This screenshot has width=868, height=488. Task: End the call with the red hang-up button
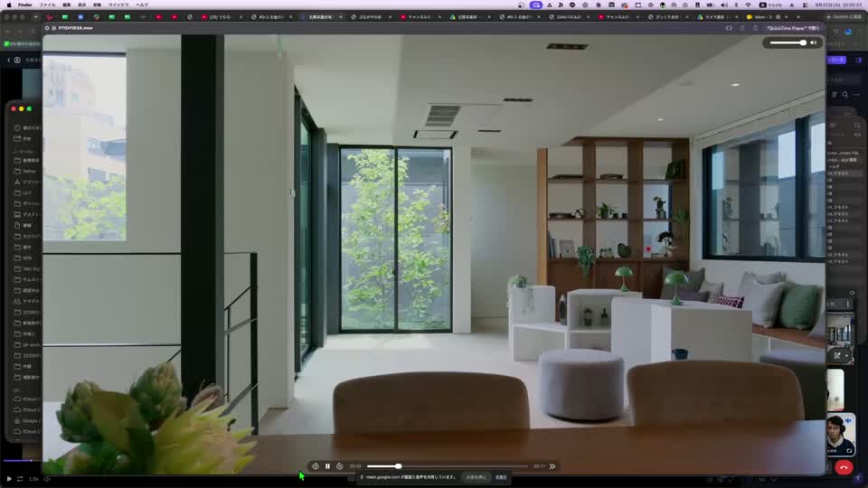pyautogui.click(x=844, y=467)
